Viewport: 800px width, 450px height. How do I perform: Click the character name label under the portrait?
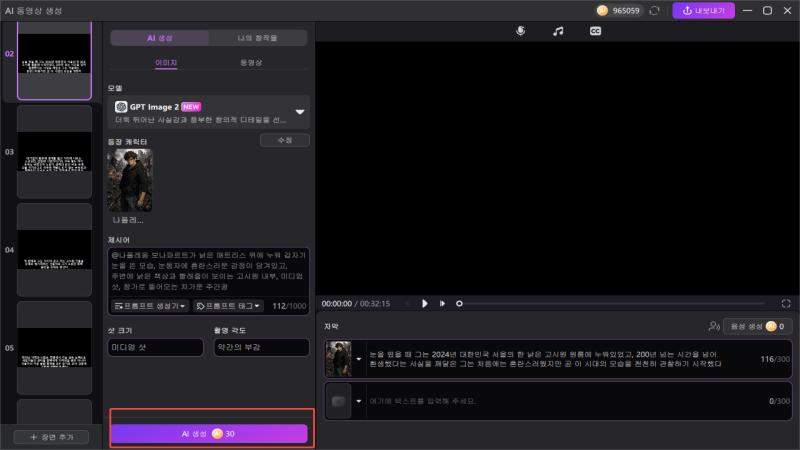(x=128, y=220)
